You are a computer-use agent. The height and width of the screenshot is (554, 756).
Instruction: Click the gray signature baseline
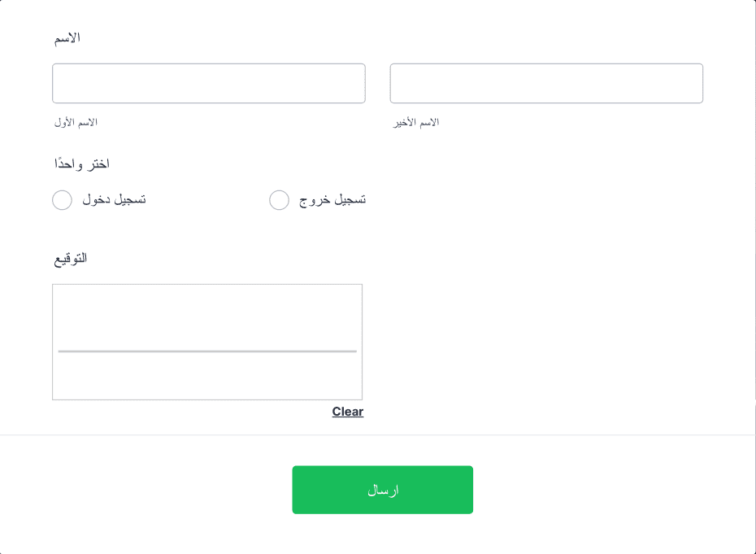click(207, 351)
